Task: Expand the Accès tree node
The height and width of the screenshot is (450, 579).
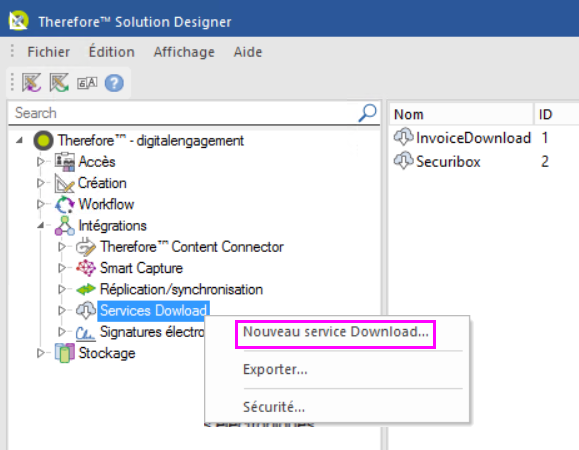Action: pos(41,162)
